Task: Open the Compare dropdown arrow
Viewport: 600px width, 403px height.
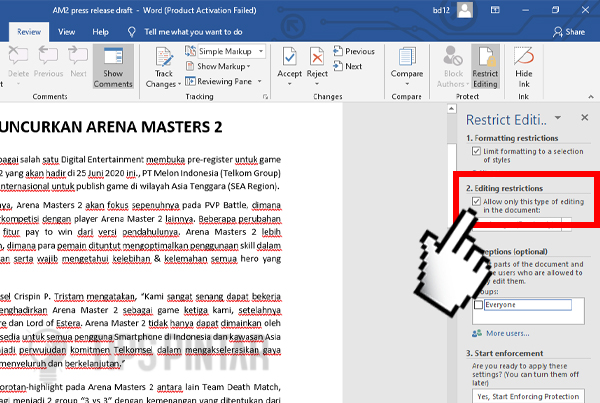Action: 407,83
